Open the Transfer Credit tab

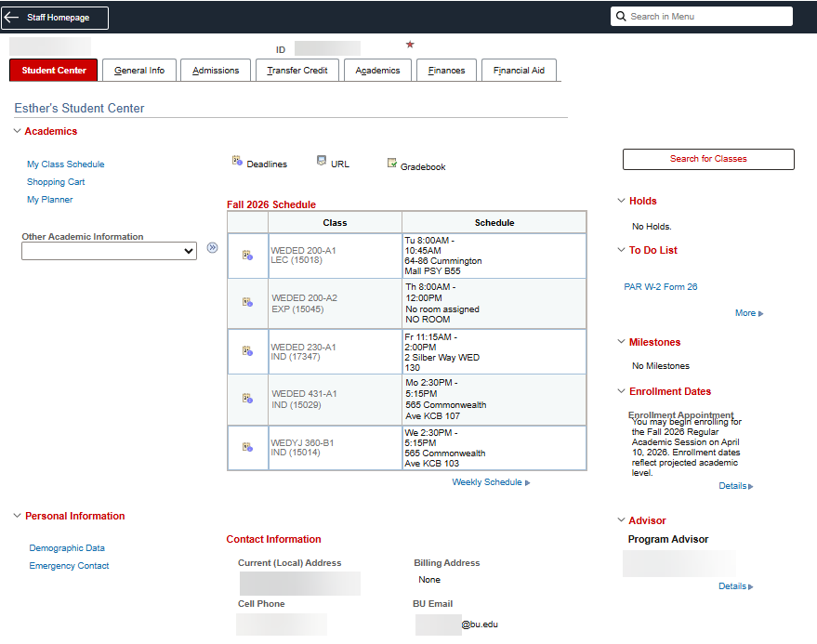click(297, 70)
